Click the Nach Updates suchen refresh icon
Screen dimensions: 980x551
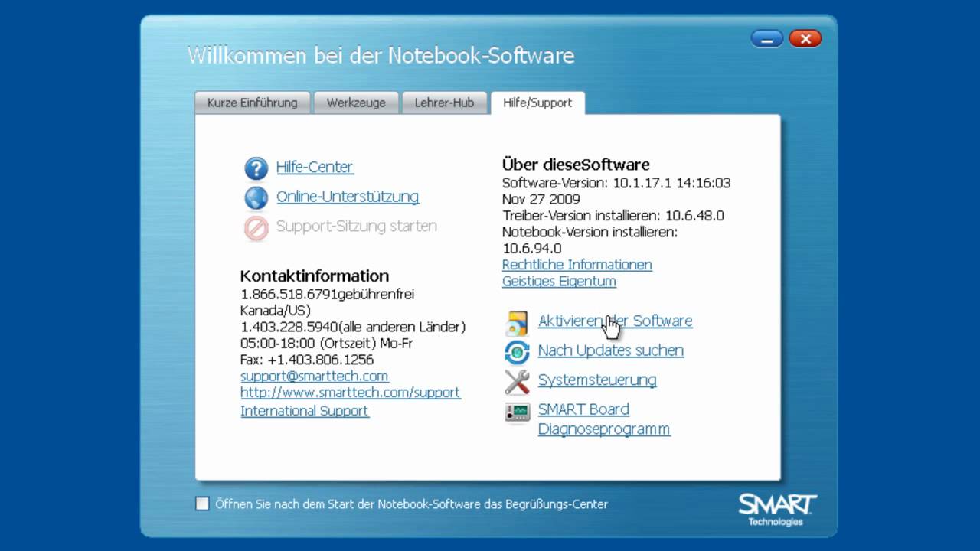click(517, 352)
